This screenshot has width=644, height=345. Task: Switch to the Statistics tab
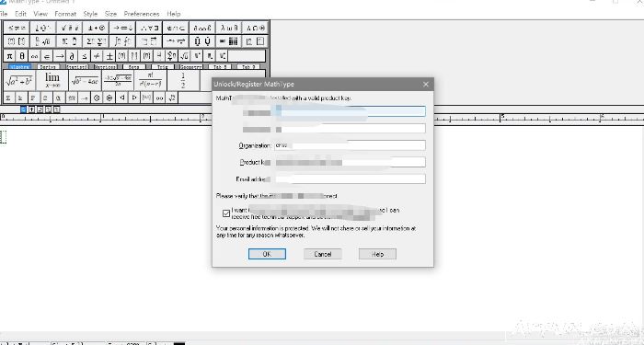(x=76, y=66)
